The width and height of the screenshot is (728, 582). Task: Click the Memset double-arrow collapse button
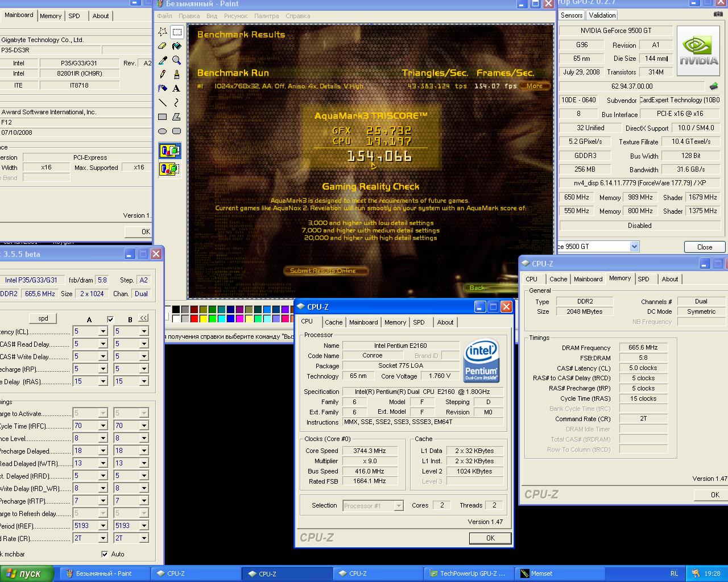[143, 318]
